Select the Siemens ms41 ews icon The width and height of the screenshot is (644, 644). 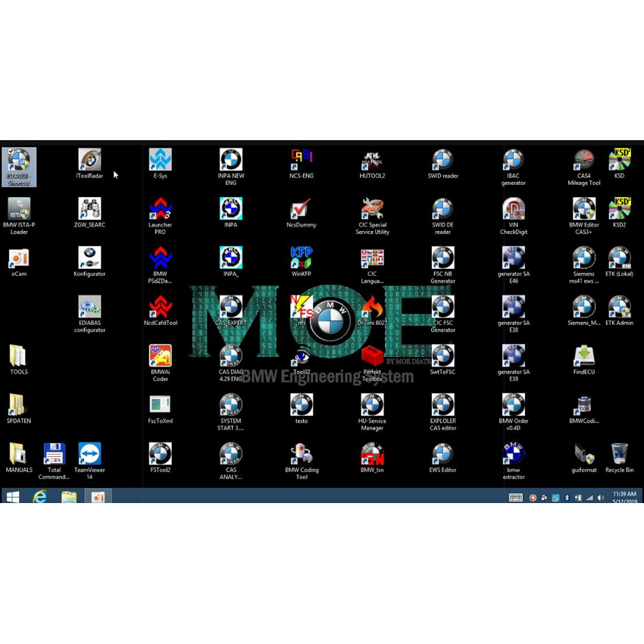point(584,265)
